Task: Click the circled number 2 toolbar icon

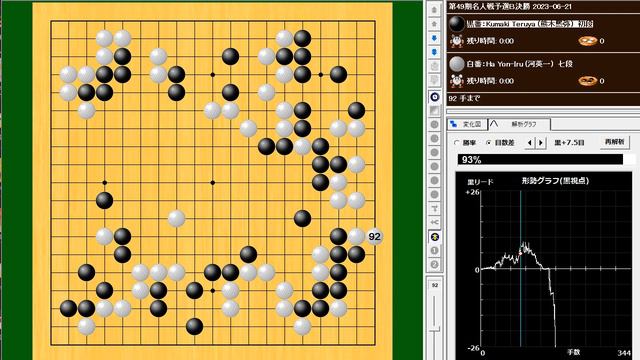Action: (435, 264)
